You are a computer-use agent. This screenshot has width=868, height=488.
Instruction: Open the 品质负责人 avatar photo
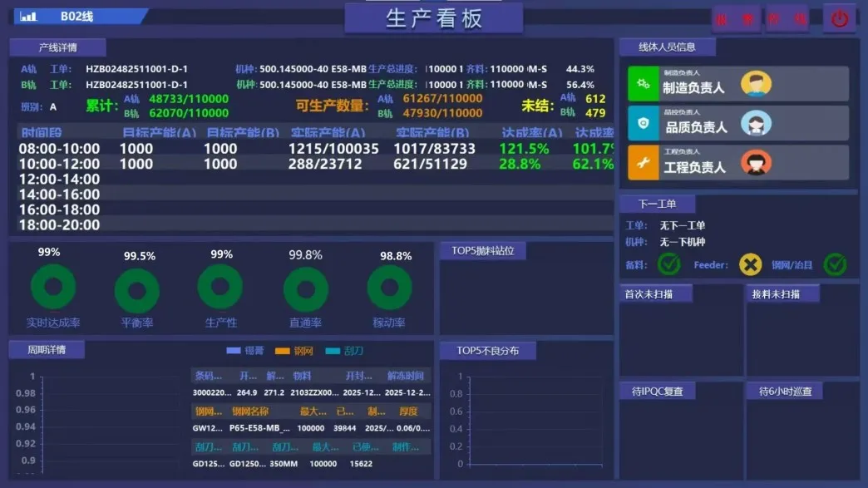tap(757, 123)
